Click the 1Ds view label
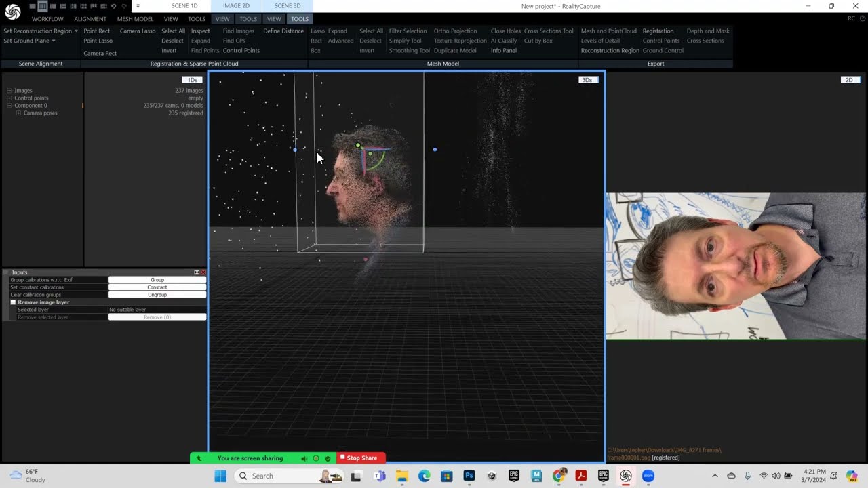Viewport: 868px width, 488px height. 193,80
